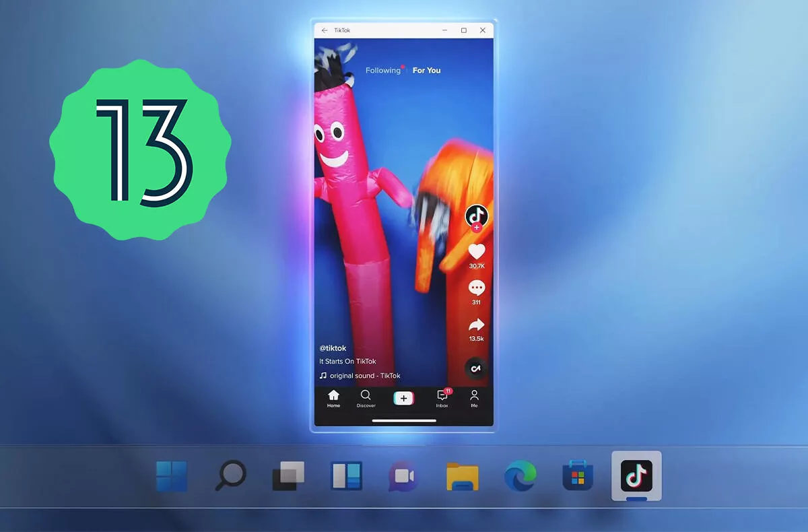Maximize the TikTok window

point(464,30)
